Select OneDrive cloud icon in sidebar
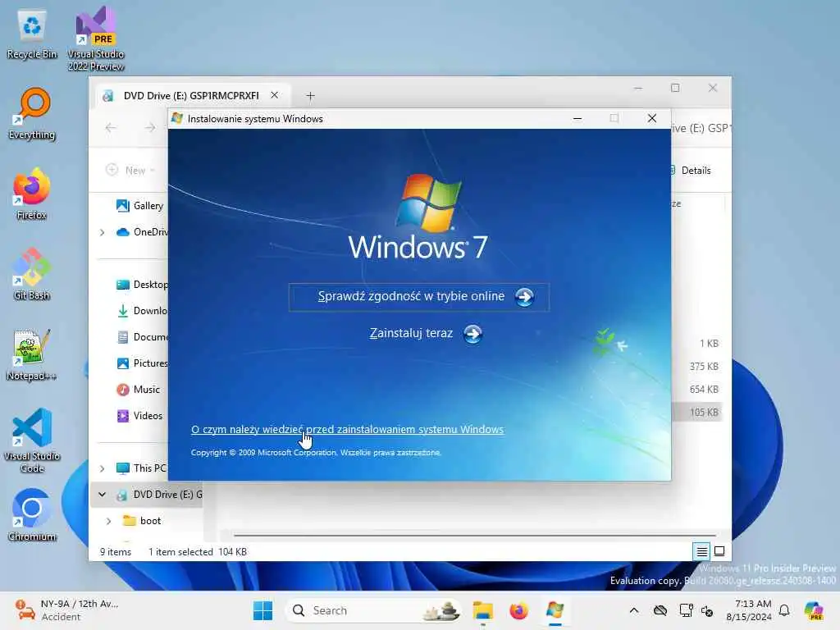840x630 pixels. coord(123,232)
